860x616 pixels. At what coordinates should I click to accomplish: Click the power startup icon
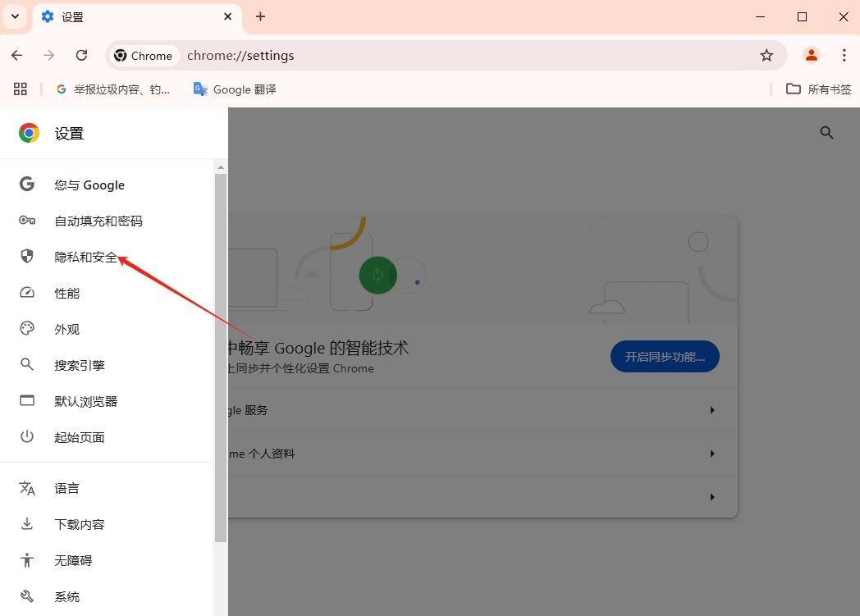click(27, 437)
